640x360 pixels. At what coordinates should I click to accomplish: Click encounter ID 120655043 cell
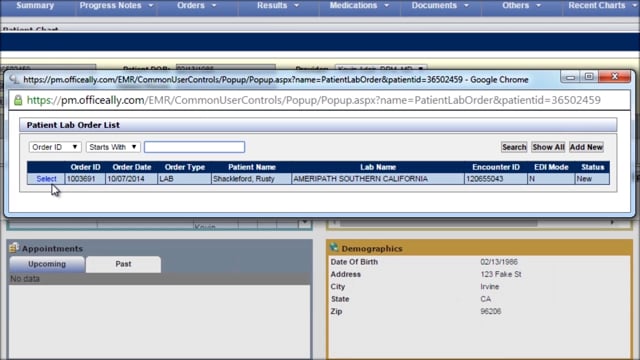(496, 179)
